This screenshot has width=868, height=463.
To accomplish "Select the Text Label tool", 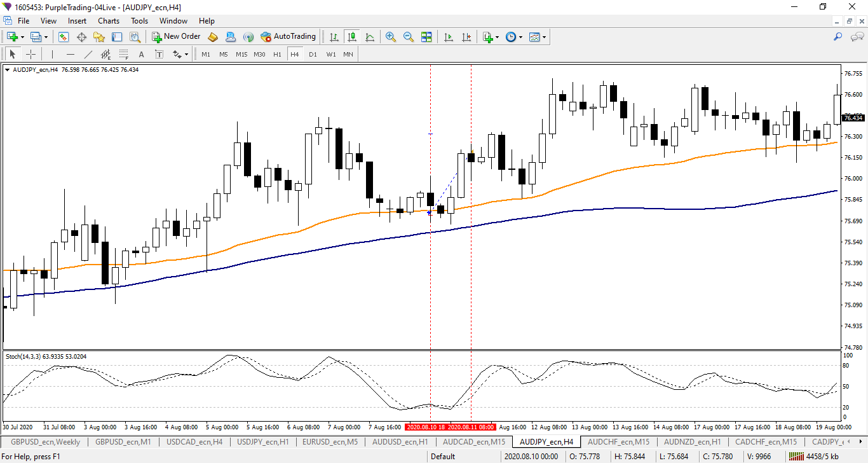I will pos(159,54).
